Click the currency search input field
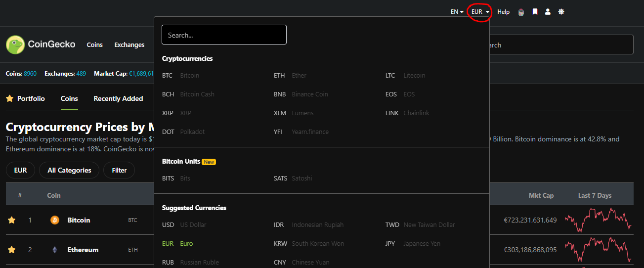This screenshot has width=644, height=268. [224, 35]
